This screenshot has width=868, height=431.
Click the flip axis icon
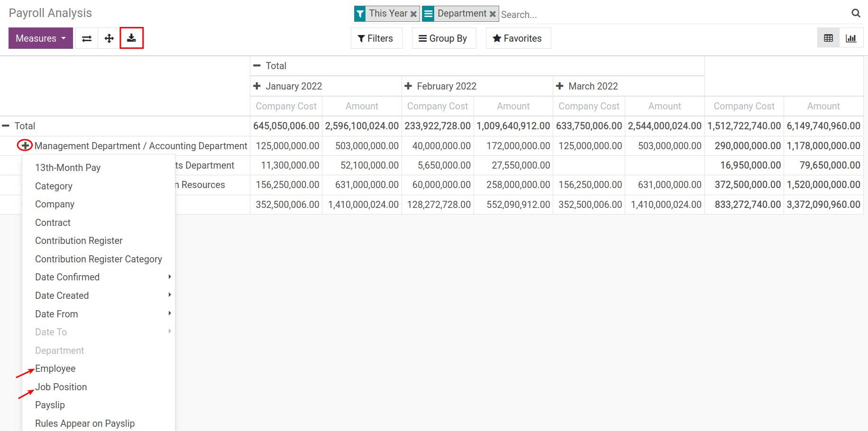(86, 38)
